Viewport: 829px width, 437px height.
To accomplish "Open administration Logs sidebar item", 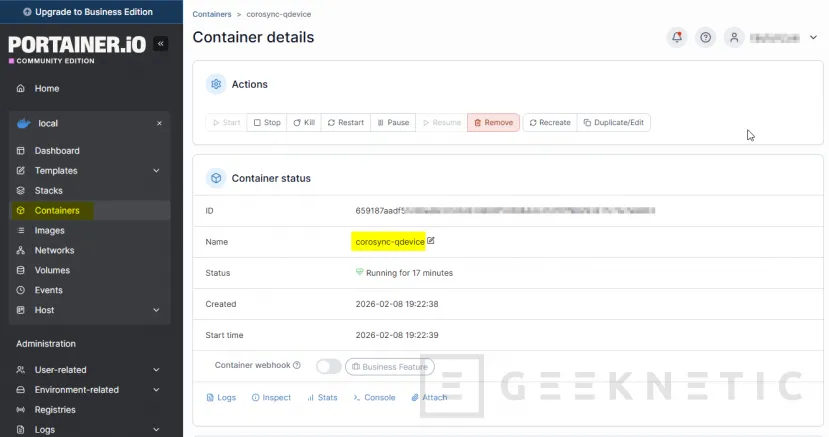I will click(45, 430).
